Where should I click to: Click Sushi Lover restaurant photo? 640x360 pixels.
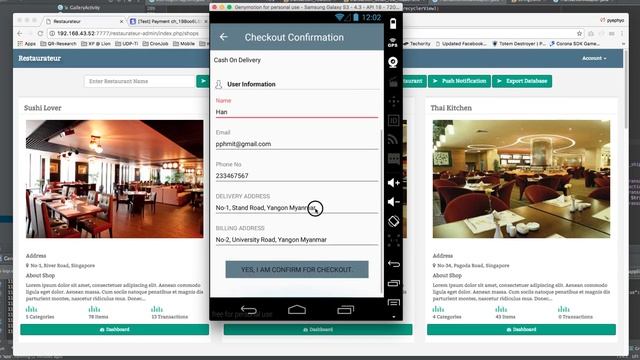(x=115, y=179)
